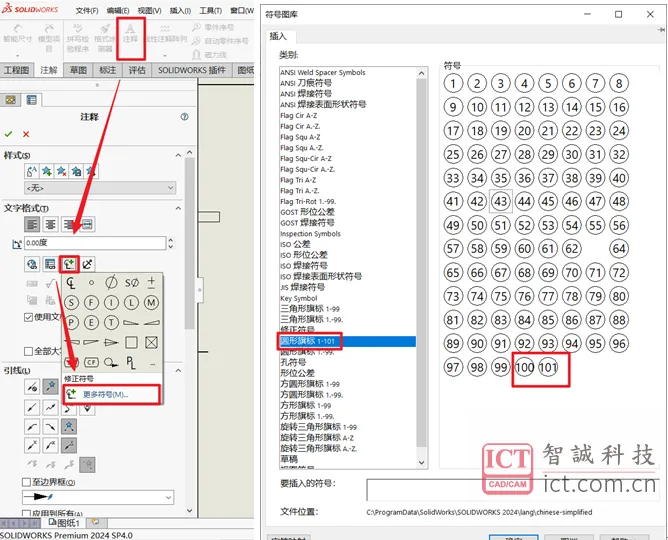Click 更多符号(M)... menu entry

[x=112, y=394]
